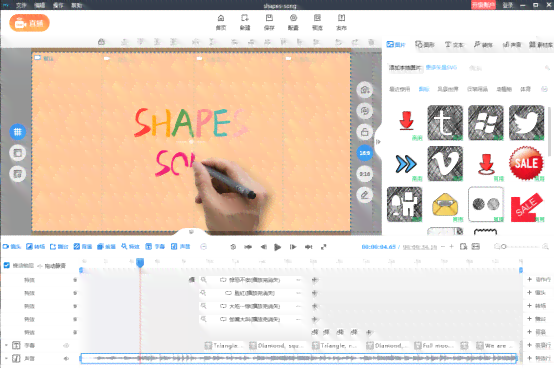
Task: Select the 9:16 aspect ratio button
Action: point(365,174)
